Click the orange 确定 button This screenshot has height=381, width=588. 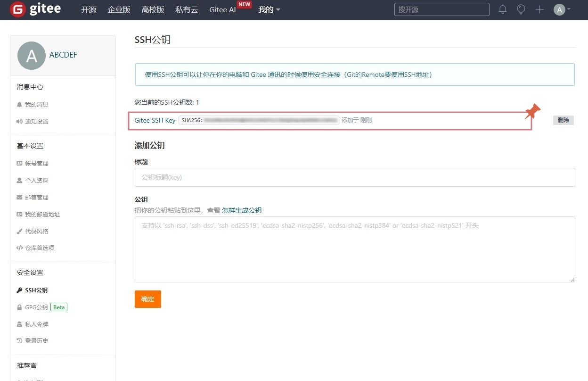click(x=148, y=299)
